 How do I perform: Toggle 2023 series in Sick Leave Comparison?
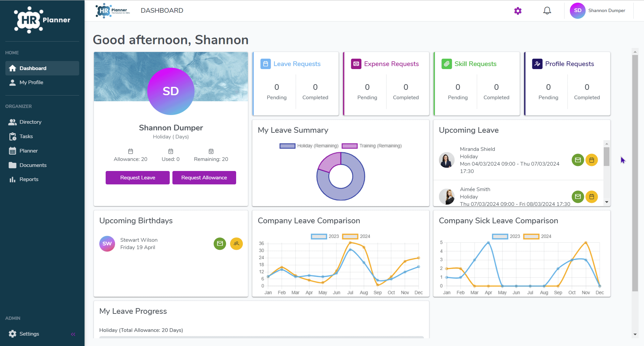(506, 236)
